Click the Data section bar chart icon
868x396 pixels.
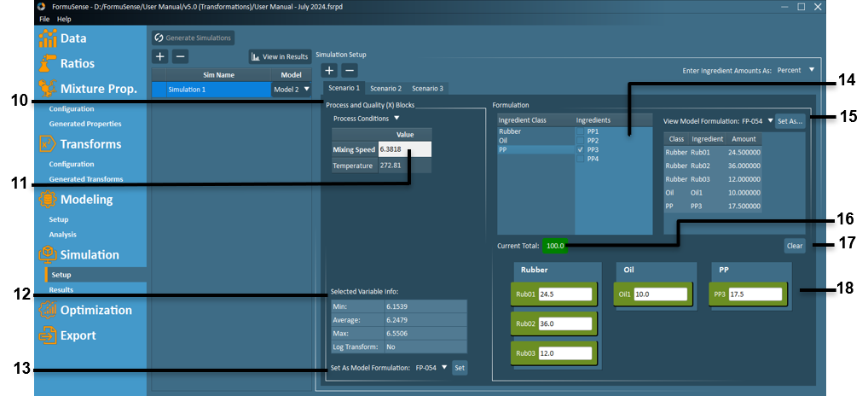point(48,38)
